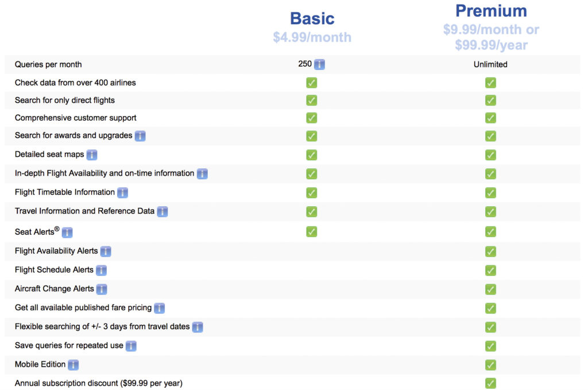Image resolution: width=588 pixels, height=390 pixels.
Task: Show info for Flexible searching row
Action: point(198,327)
